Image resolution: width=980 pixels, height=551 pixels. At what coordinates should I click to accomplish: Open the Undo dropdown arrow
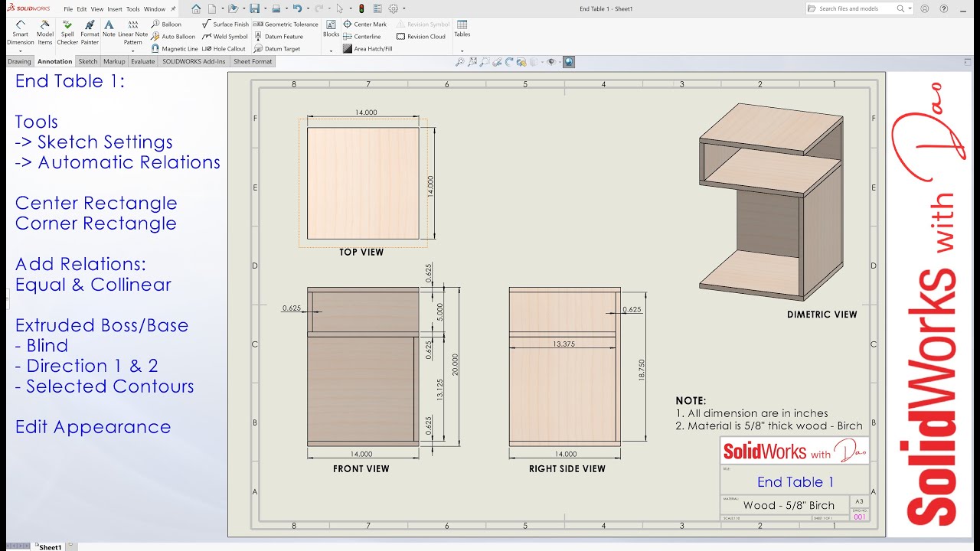click(x=308, y=8)
